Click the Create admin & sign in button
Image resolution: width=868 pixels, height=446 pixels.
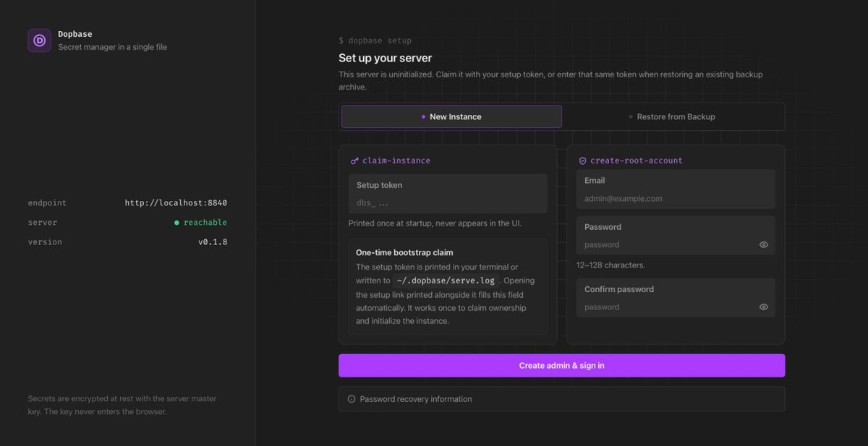pos(561,365)
